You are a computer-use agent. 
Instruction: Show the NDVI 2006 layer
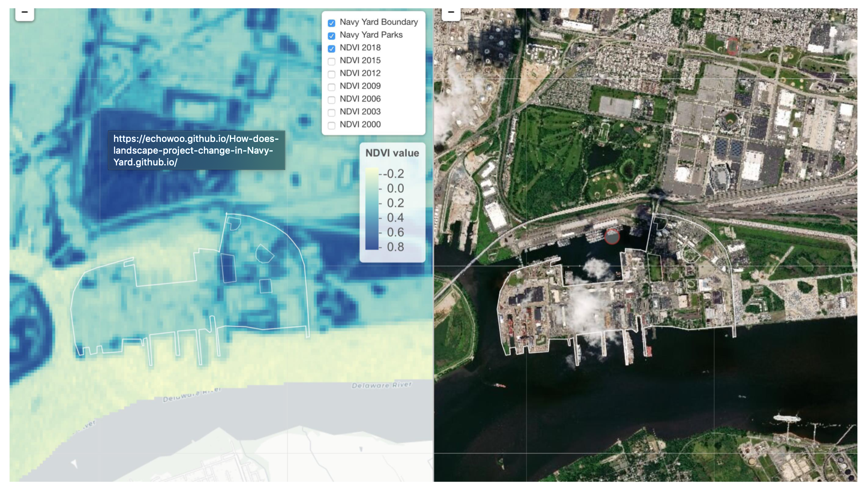tap(331, 100)
